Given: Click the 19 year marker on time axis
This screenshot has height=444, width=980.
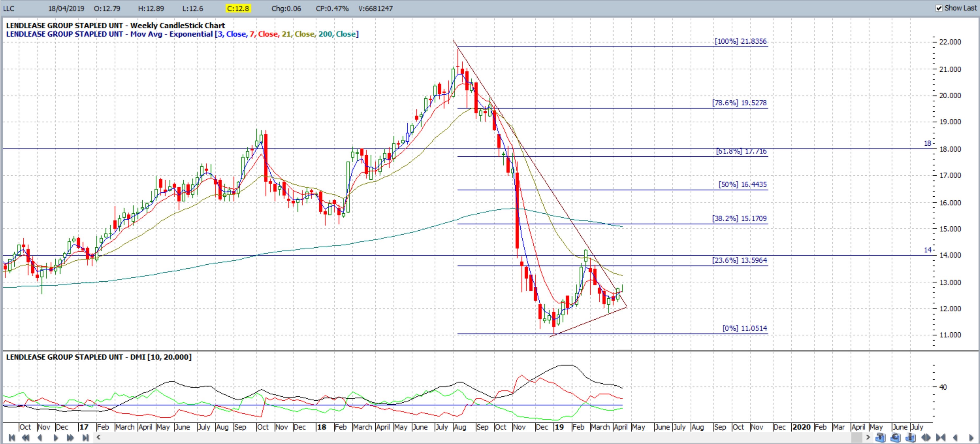Looking at the screenshot, I should (559, 427).
